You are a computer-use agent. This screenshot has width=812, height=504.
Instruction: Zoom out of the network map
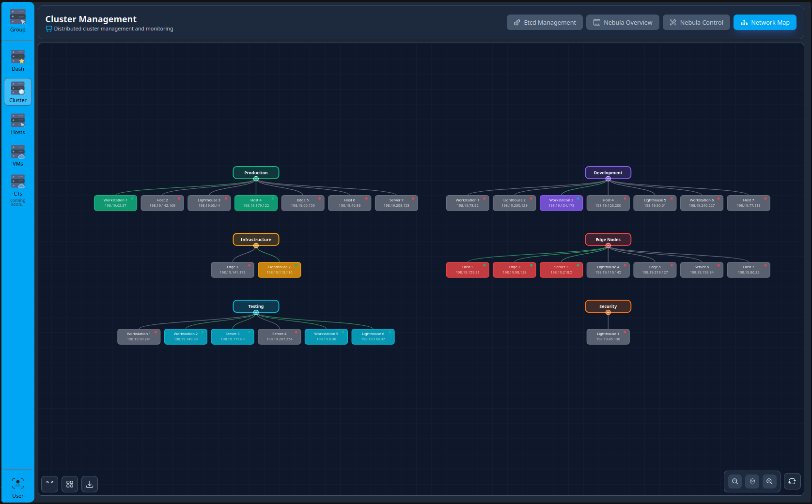pyautogui.click(x=734, y=481)
